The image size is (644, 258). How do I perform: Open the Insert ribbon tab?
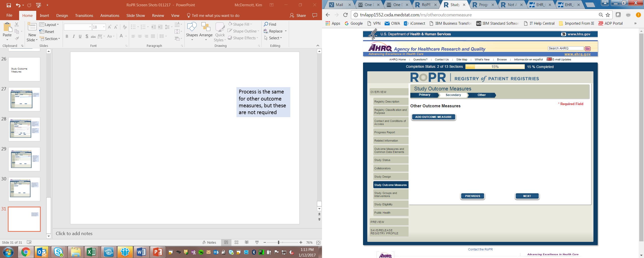[x=45, y=15]
